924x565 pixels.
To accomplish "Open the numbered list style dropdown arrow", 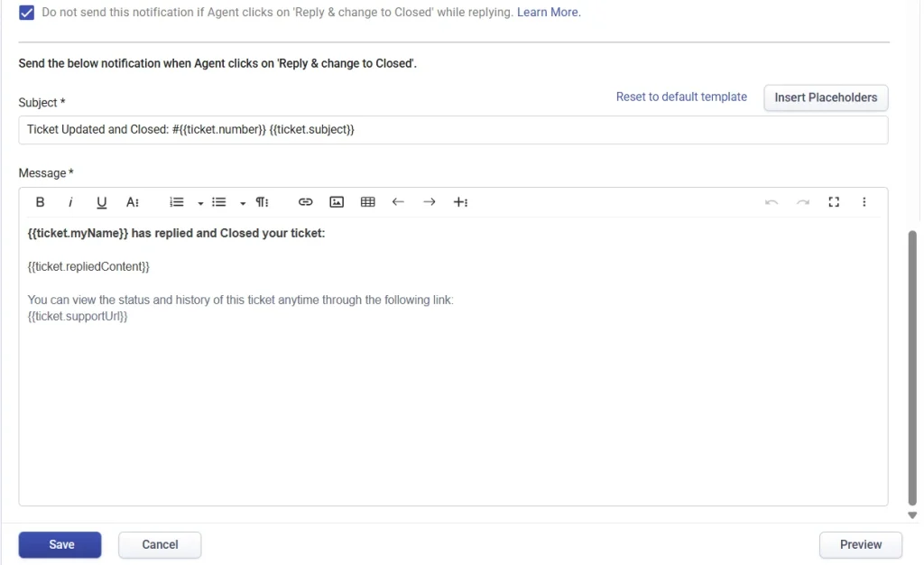I will 199,204.
